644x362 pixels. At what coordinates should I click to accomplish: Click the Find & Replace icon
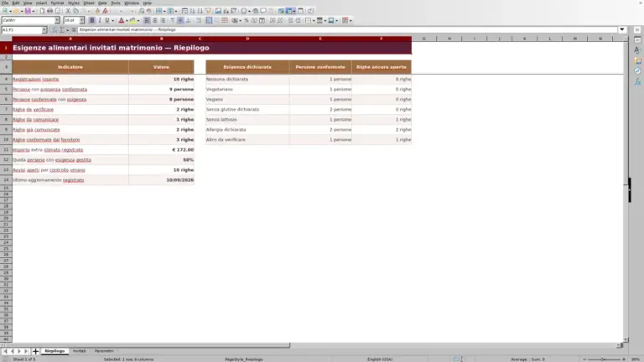coord(141,11)
